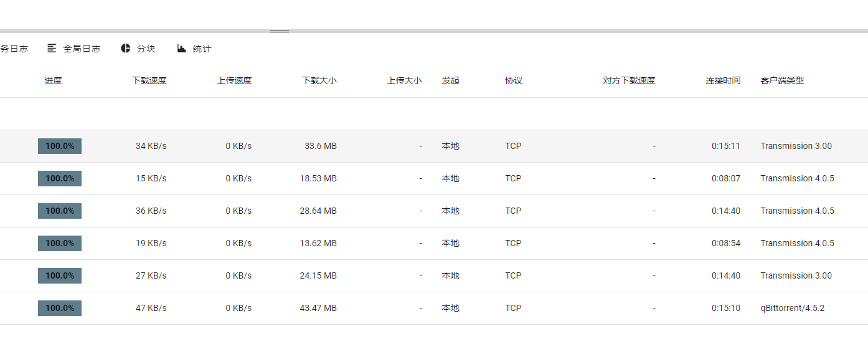This screenshot has width=868, height=354.
Task: Click the progress bar of the 34 KB/s peer
Action: [x=60, y=146]
